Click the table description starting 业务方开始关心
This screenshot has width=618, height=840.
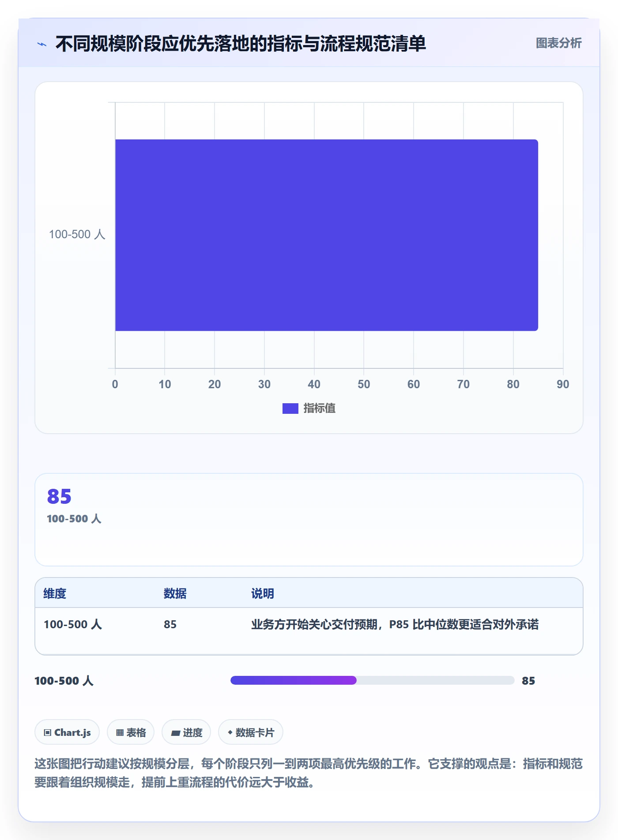(395, 624)
